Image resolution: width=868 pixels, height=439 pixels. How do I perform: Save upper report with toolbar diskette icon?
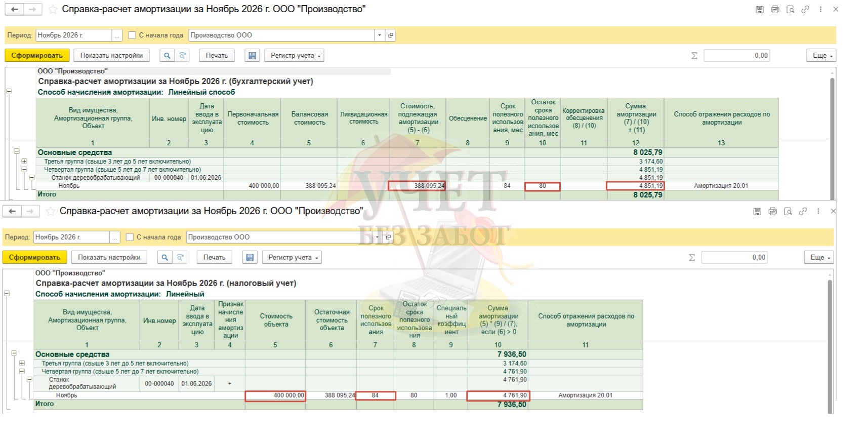point(252,56)
